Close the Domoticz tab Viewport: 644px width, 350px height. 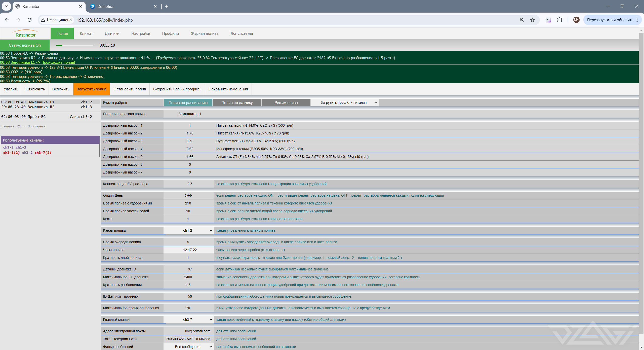tap(155, 6)
